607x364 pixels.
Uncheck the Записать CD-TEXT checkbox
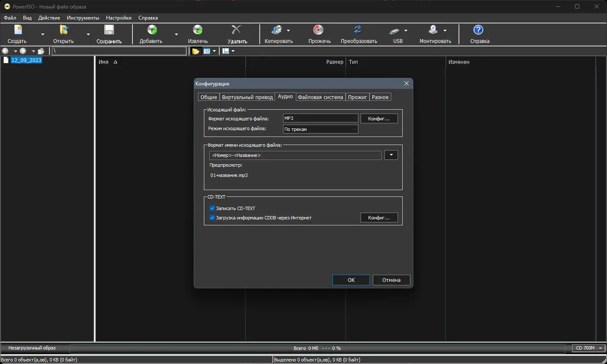[x=212, y=208]
